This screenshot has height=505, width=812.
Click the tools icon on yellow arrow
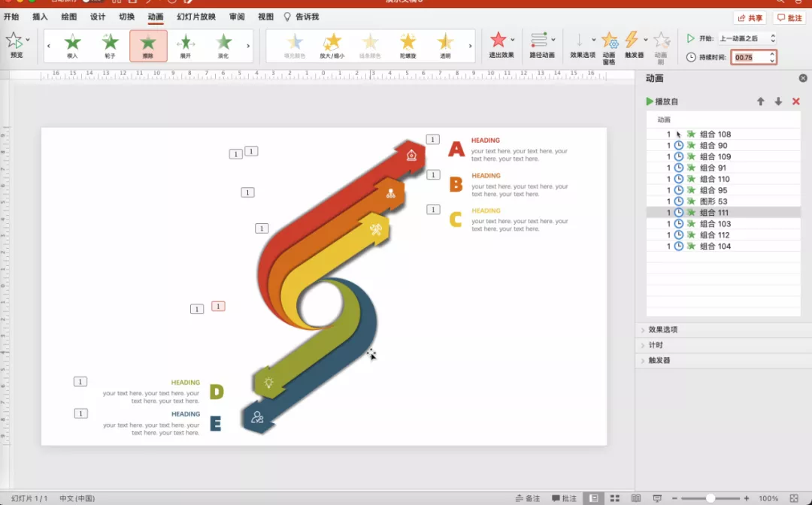(x=376, y=228)
